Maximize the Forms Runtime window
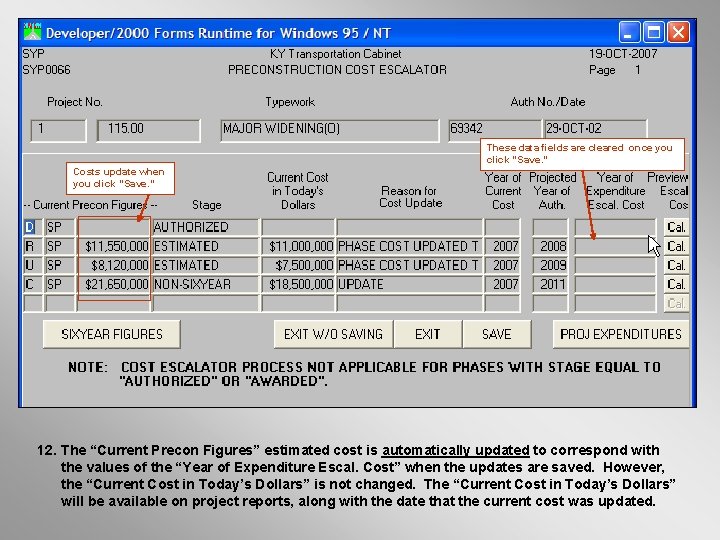The width and height of the screenshot is (720, 540). pyautogui.click(x=654, y=33)
